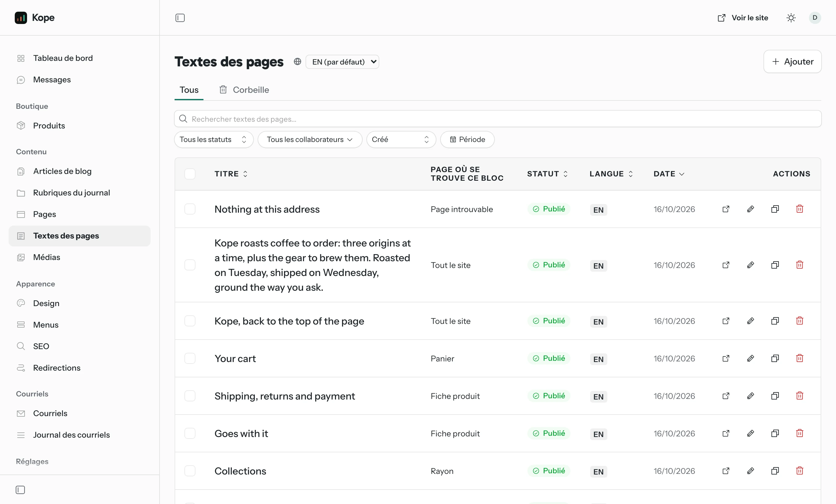Open external link for Your cart row
The height and width of the screenshot is (504, 836).
(726, 359)
